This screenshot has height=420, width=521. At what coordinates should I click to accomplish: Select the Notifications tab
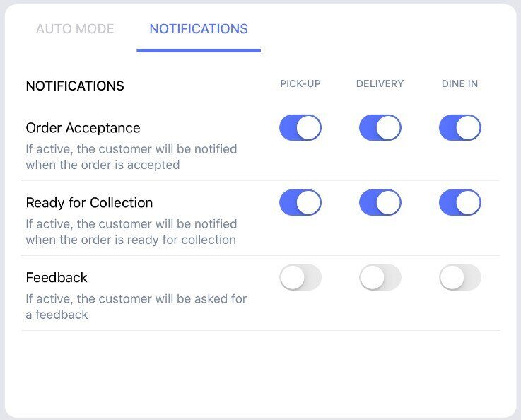click(199, 30)
